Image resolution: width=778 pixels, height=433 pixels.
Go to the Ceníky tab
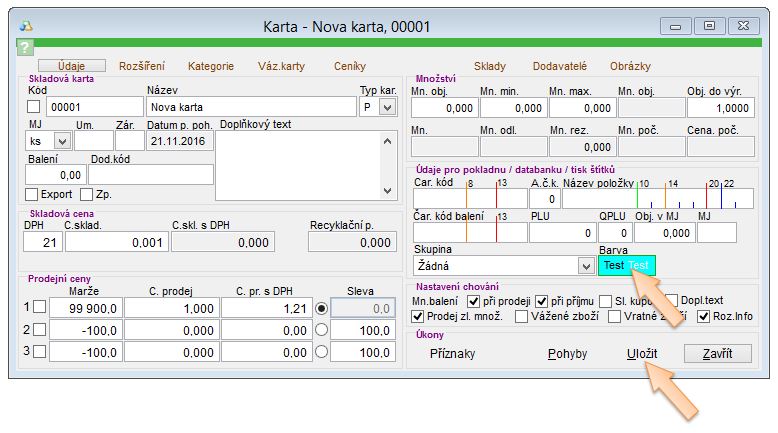tap(350, 67)
